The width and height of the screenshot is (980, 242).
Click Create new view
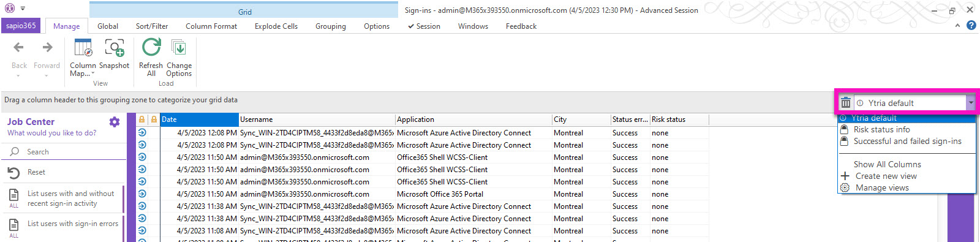coord(886,176)
